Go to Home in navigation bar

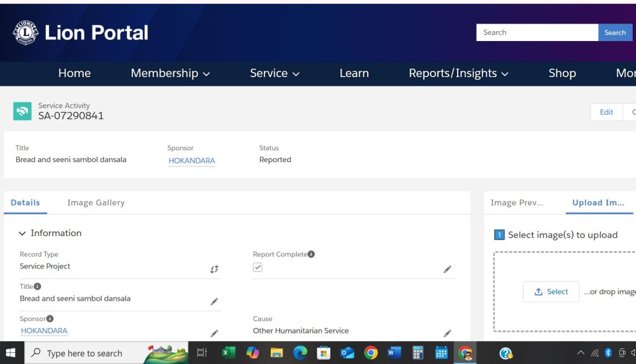tap(75, 73)
